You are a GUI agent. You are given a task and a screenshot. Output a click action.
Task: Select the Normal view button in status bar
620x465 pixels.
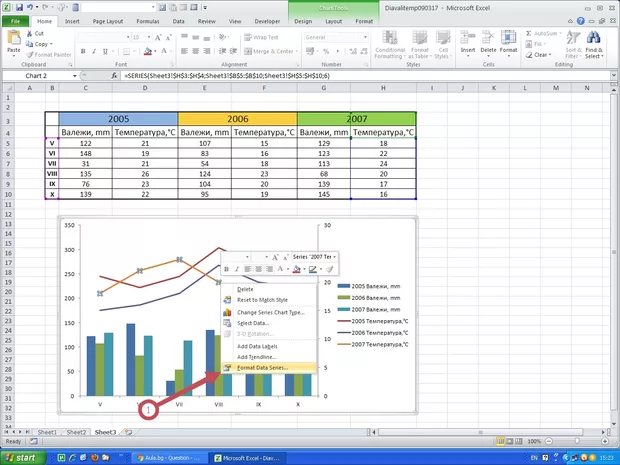click(501, 441)
